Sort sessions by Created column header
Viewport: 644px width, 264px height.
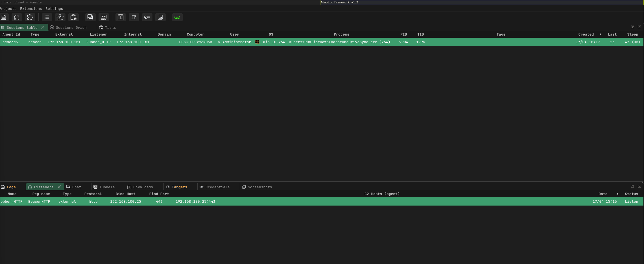pos(586,34)
